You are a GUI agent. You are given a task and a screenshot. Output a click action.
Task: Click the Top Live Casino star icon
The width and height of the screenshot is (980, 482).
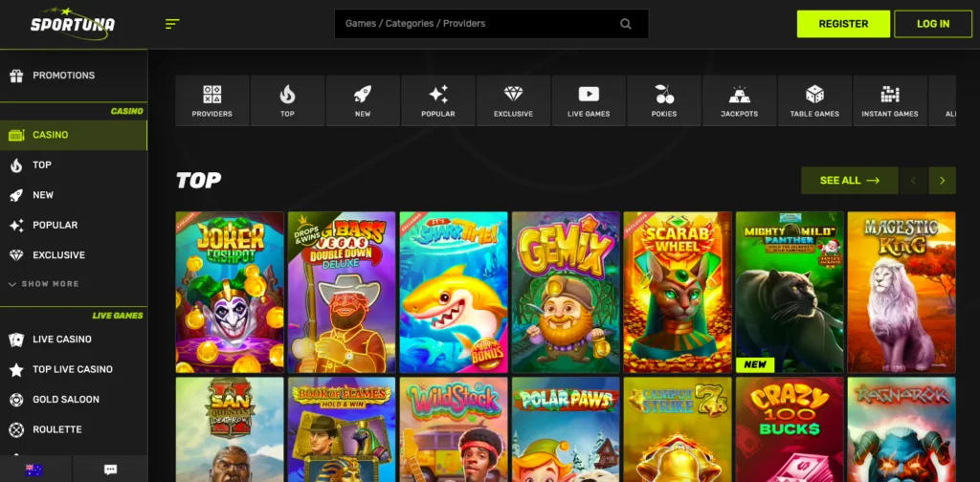click(x=16, y=369)
